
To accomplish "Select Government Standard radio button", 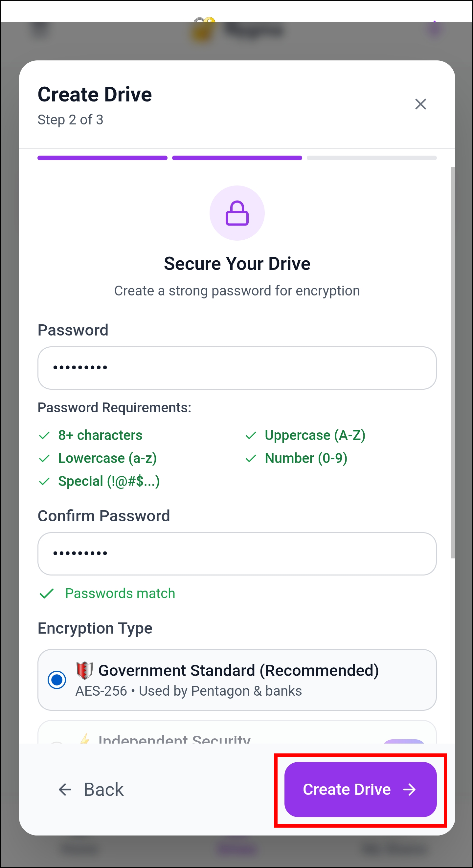I will 57,680.
